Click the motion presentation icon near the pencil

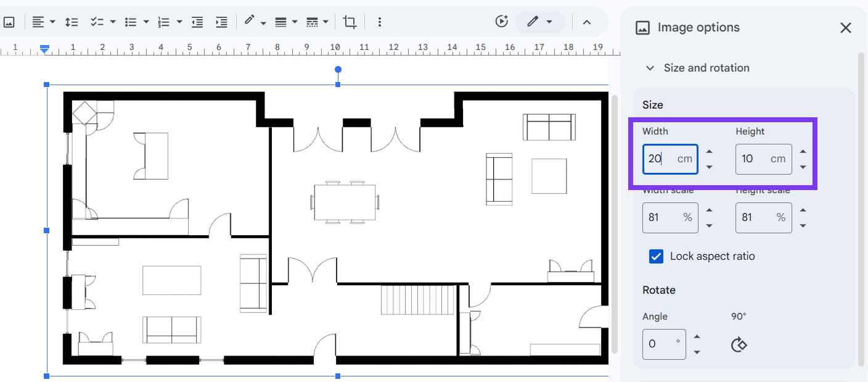(x=501, y=20)
